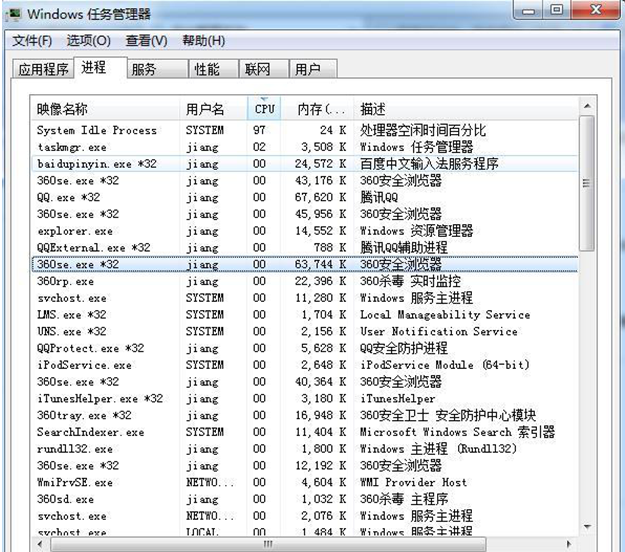Select the QQProtect.exe *32 process

pyautogui.click(x=305, y=348)
